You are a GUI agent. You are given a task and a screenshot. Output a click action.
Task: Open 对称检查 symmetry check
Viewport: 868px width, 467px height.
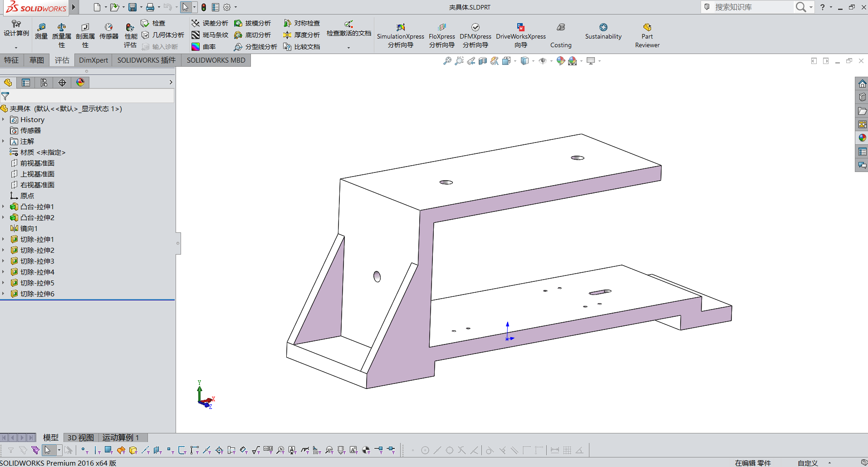(302, 23)
